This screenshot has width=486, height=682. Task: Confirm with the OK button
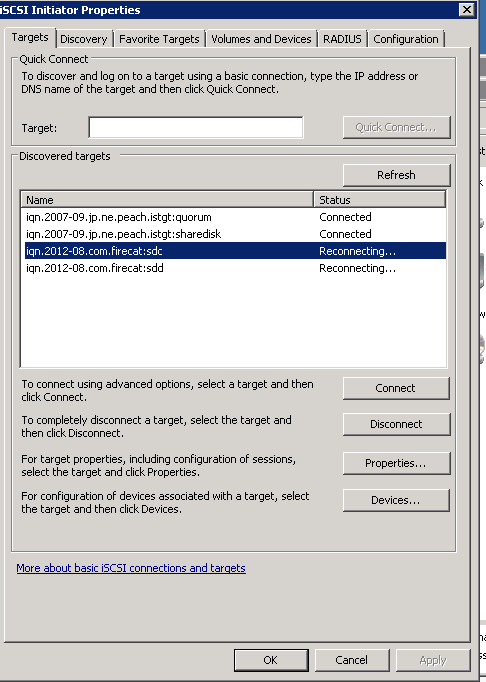point(271,660)
